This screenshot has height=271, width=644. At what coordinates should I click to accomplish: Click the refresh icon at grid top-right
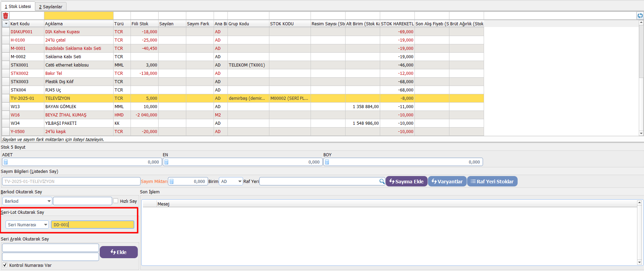click(640, 16)
